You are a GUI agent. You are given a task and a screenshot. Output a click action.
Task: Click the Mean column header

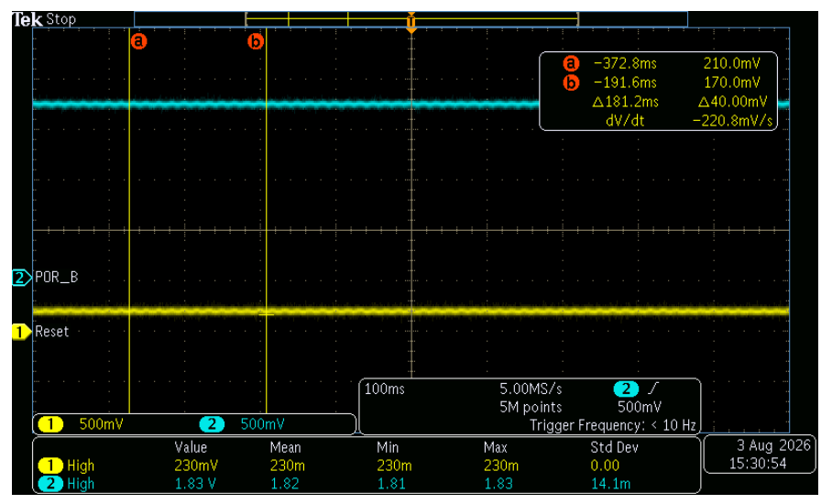[x=286, y=447]
